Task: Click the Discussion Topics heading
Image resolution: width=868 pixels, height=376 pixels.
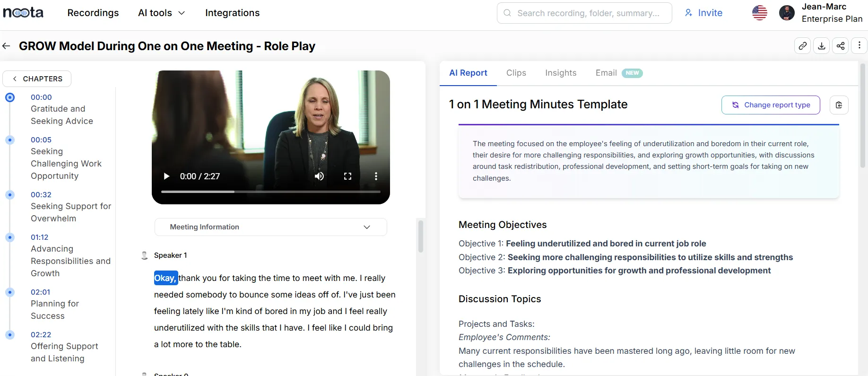Action: (x=500, y=299)
